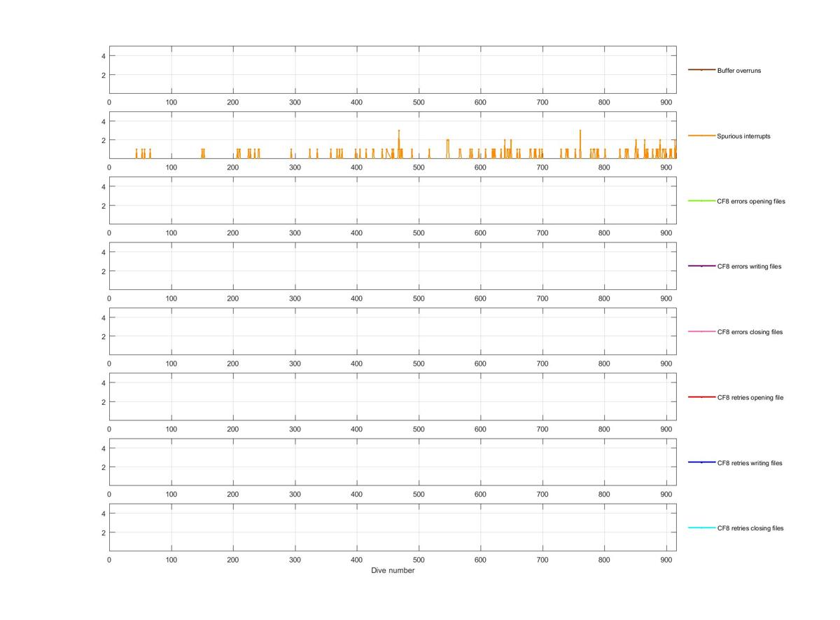This screenshot has width=840, height=620.
Task: Select the "CF8 errors opening files" legend text
Action: tap(751, 201)
